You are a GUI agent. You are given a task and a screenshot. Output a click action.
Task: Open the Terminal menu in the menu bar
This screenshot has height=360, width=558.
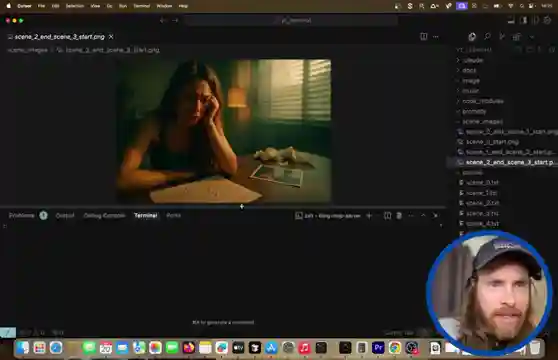142,6
